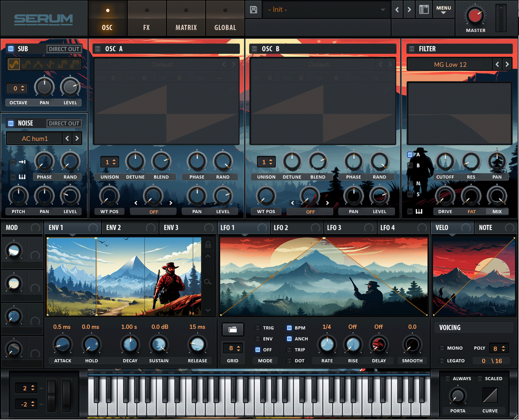Go to the previous preset arrow

[x=397, y=10]
